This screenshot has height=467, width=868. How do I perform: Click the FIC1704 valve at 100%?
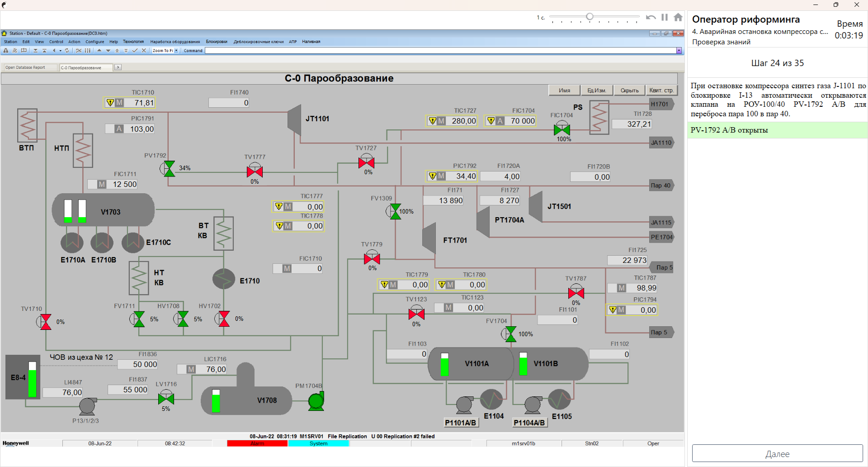coord(562,129)
